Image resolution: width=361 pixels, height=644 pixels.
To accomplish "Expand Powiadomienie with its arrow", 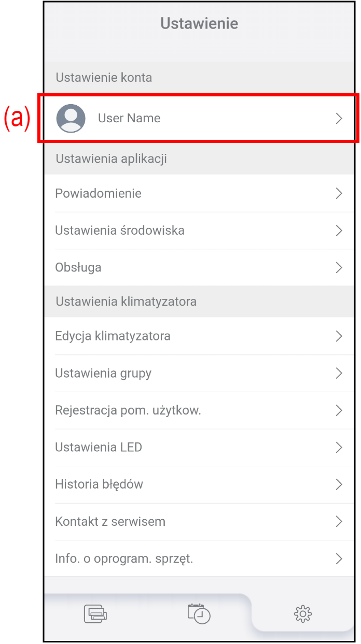I will [x=339, y=193].
